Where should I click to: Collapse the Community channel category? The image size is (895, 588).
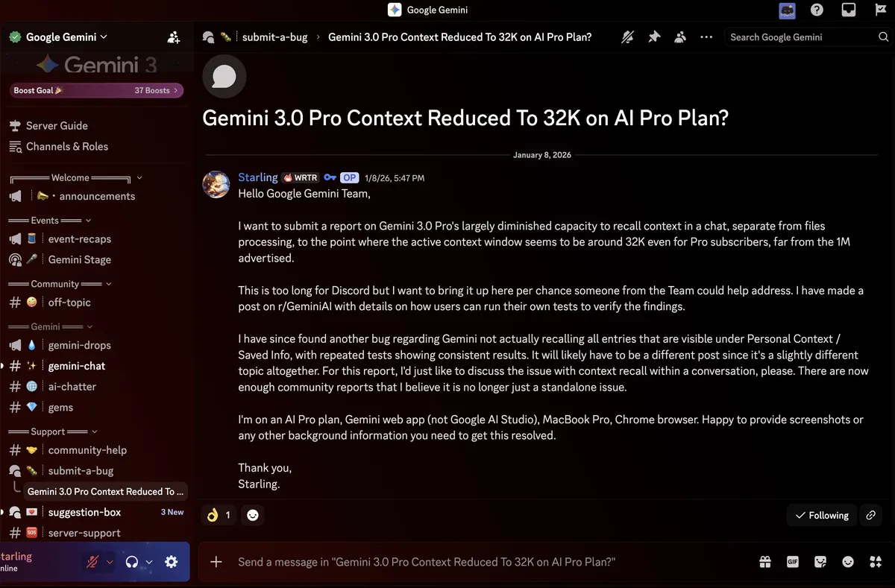pyautogui.click(x=60, y=284)
